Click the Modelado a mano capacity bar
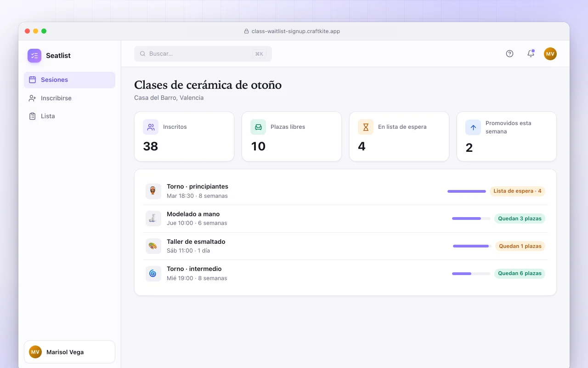588x368 pixels. coord(471,218)
